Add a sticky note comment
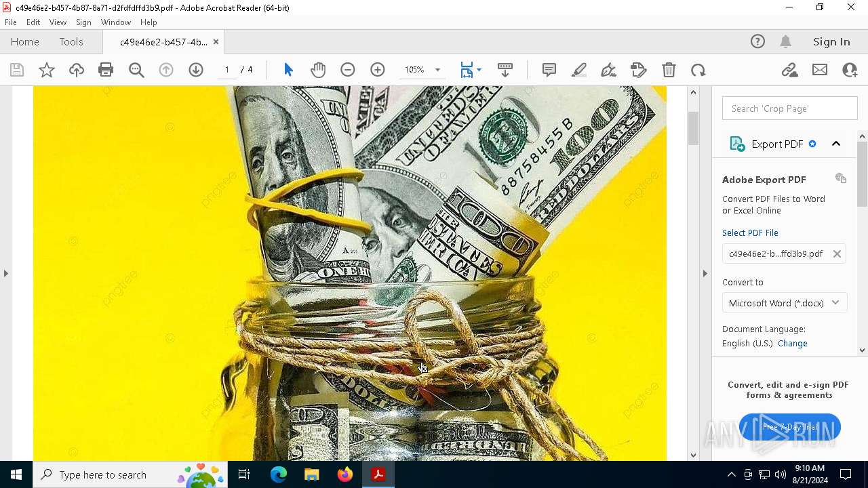 [549, 70]
